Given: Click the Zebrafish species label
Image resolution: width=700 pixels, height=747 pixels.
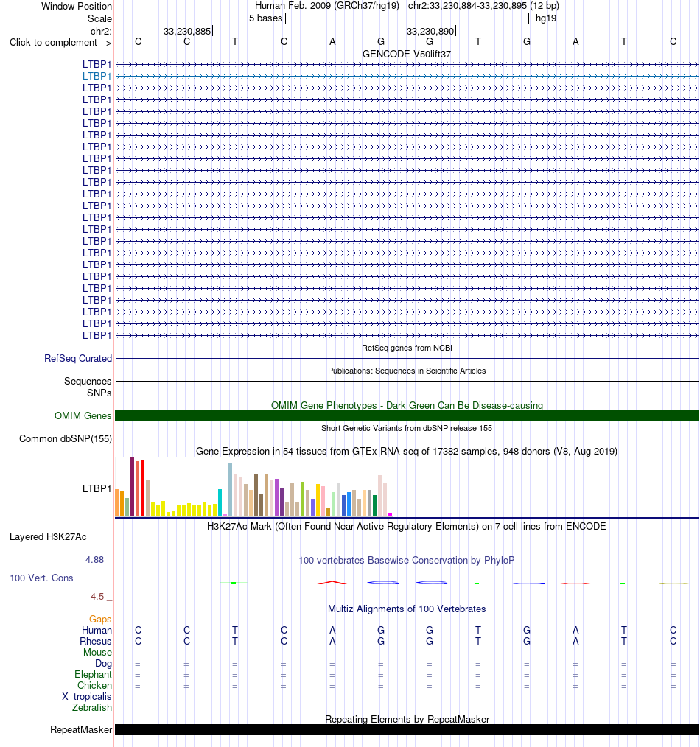Looking at the screenshot, I should (92, 707).
